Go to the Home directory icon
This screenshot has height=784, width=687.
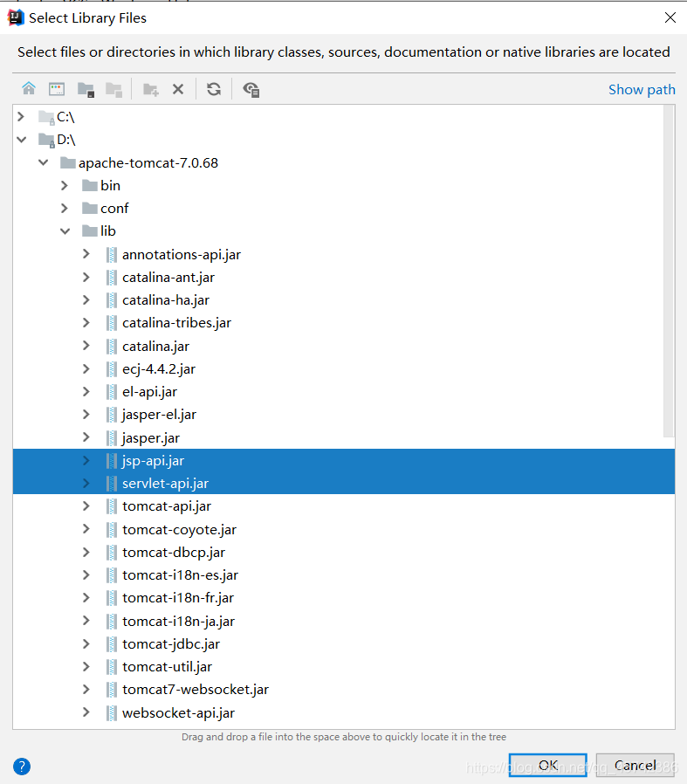[29, 89]
